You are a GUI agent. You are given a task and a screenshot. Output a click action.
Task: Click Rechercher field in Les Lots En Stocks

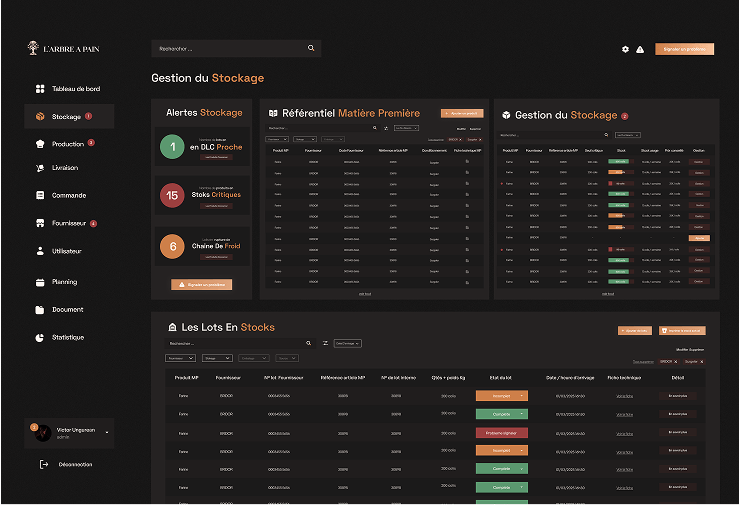(x=239, y=344)
